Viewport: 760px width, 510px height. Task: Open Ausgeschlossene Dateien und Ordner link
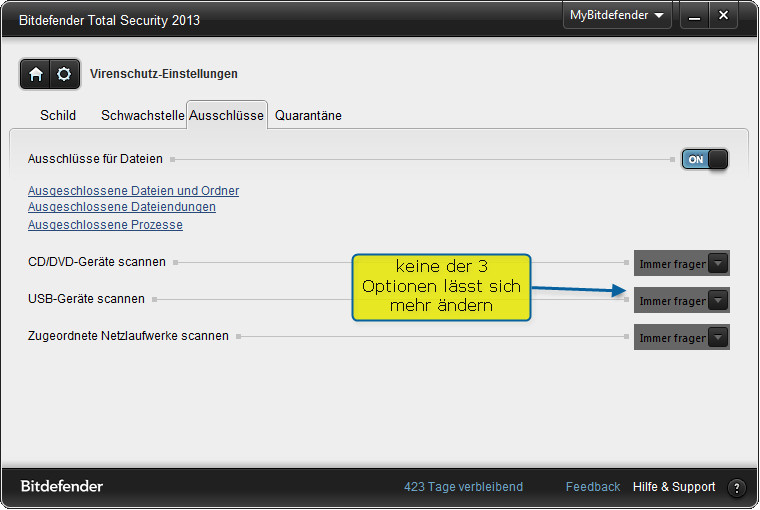133,191
